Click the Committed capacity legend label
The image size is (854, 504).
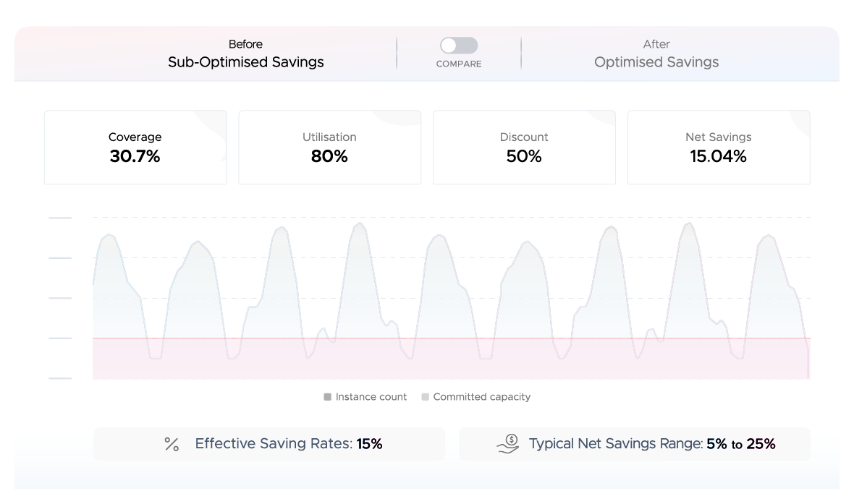click(481, 397)
